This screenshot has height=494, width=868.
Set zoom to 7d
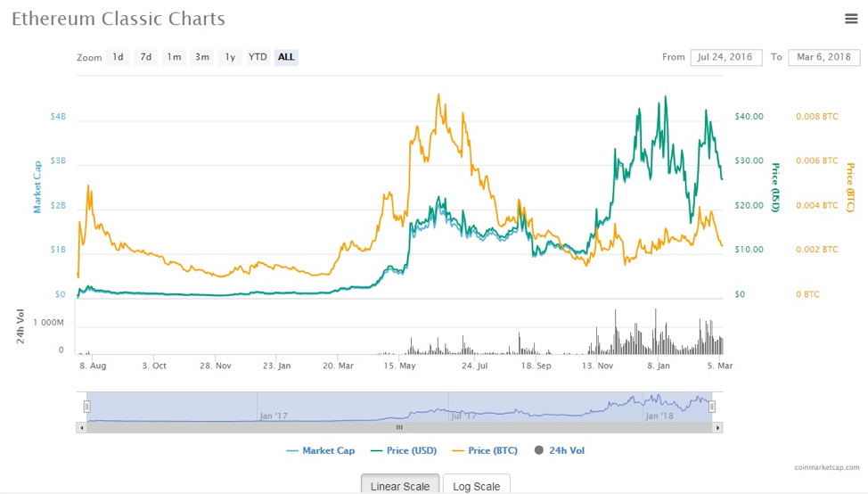(145, 57)
